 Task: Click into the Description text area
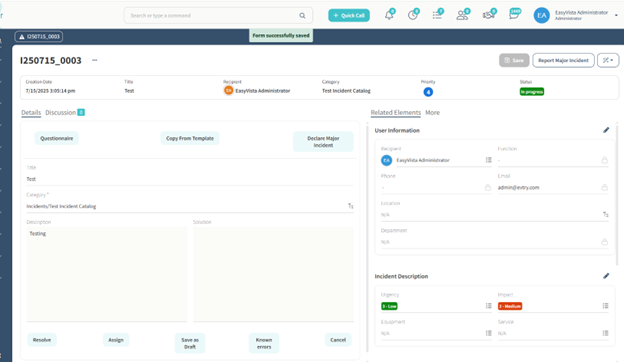(x=107, y=274)
